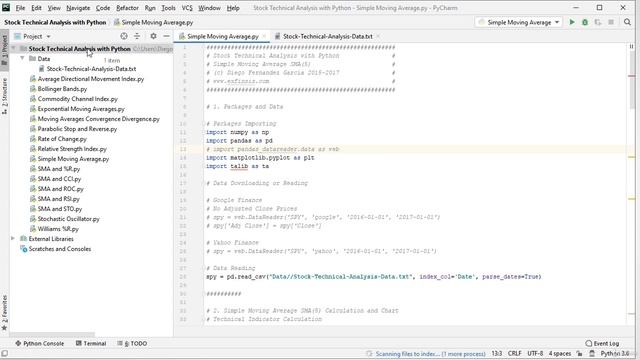Select Simple Moving Average.py in project tree
The height and width of the screenshot is (360, 640).
73,159
